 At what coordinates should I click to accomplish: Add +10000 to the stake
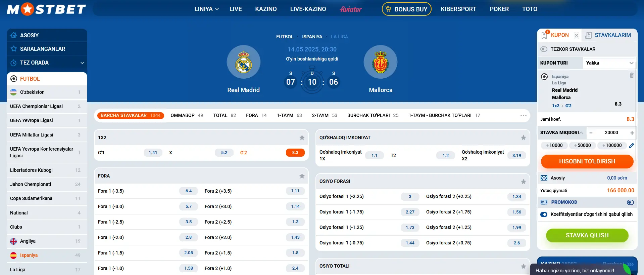[x=554, y=146]
